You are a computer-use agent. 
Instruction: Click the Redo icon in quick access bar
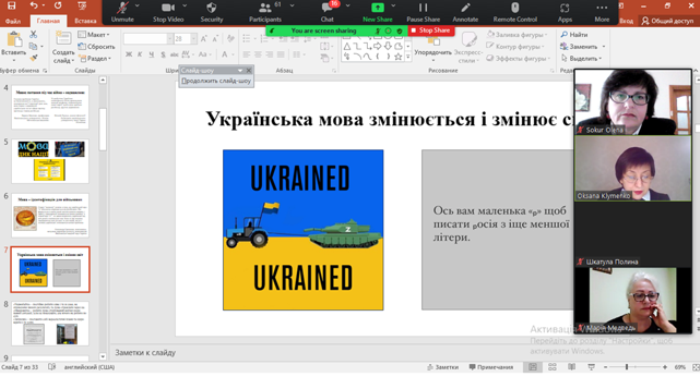coord(58,6)
